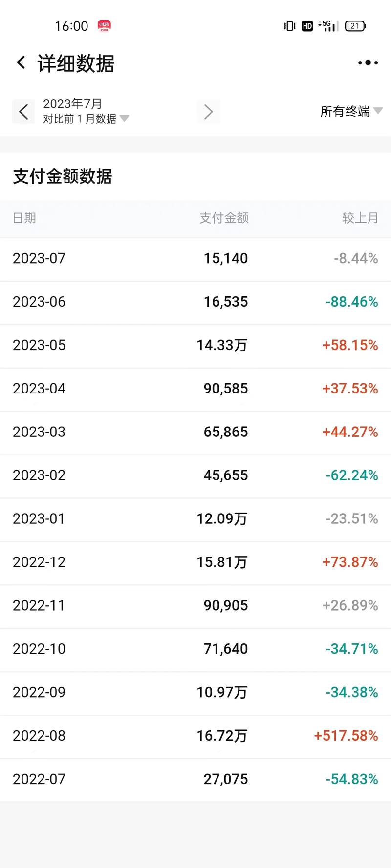The height and width of the screenshot is (868, 391).
Task: Tap the HD icon in the status bar
Action: pyautogui.click(x=307, y=25)
